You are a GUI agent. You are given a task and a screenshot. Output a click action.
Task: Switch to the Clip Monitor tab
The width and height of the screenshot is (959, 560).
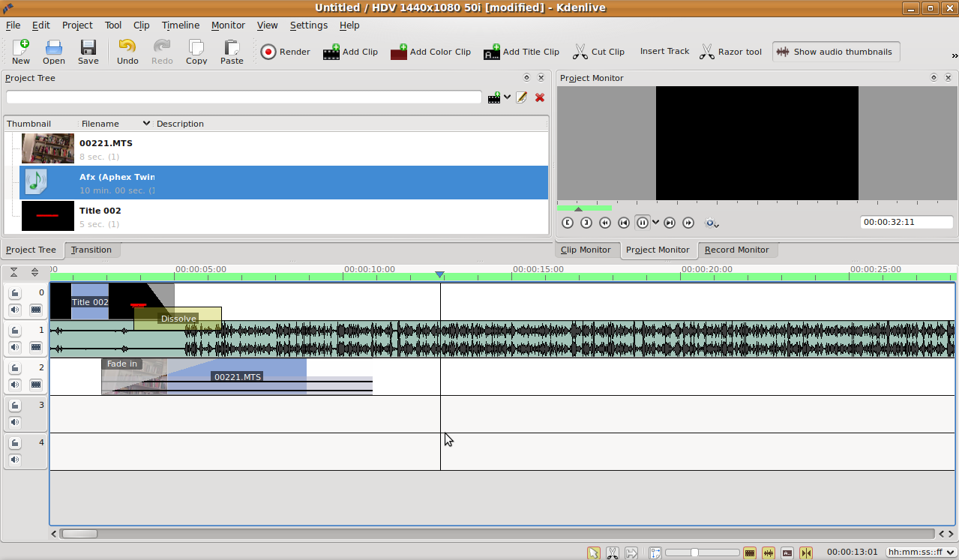click(x=586, y=250)
